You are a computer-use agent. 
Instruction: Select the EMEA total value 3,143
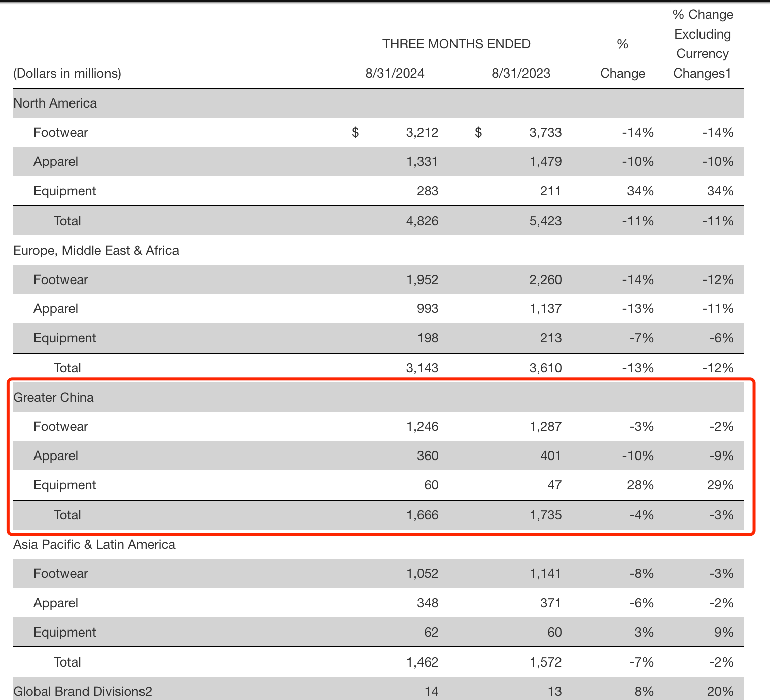pyautogui.click(x=422, y=368)
